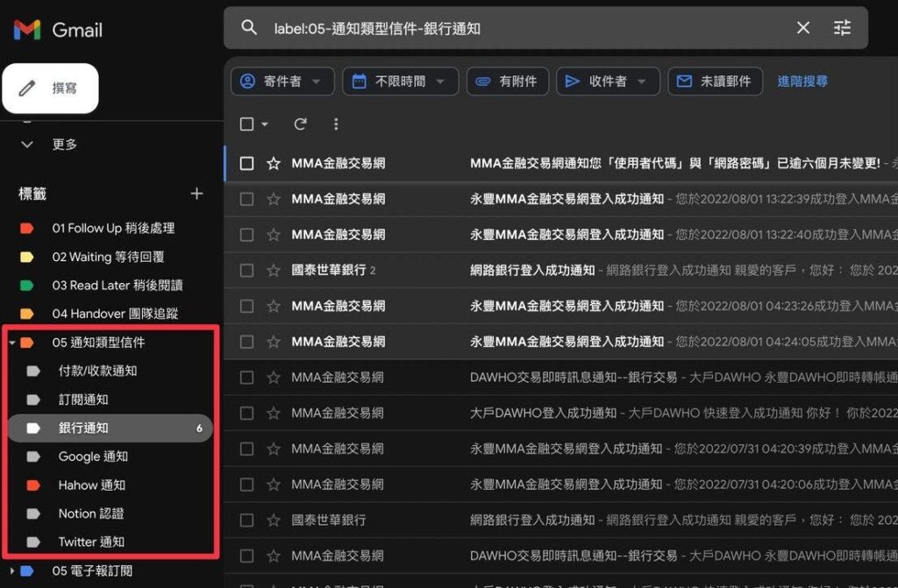Click the orange-red Hahow 通知 label icon
Screen dimensions: 898x588
coord(33,485)
